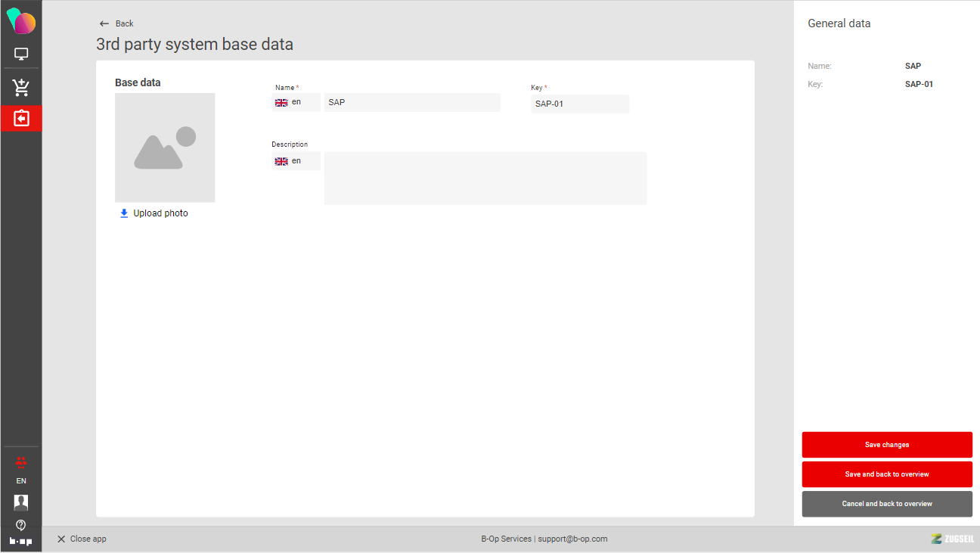Open the monitor dashboard icon
980x553 pixels.
coord(21,54)
